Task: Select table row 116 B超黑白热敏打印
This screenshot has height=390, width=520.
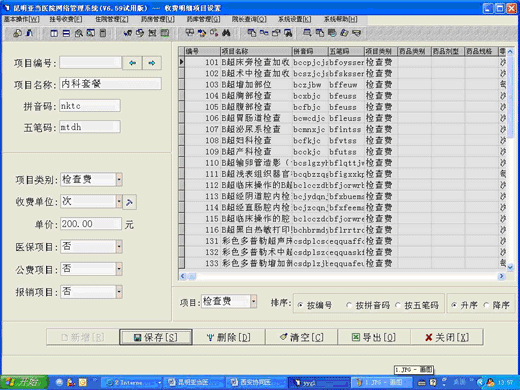Action: click(x=341, y=230)
